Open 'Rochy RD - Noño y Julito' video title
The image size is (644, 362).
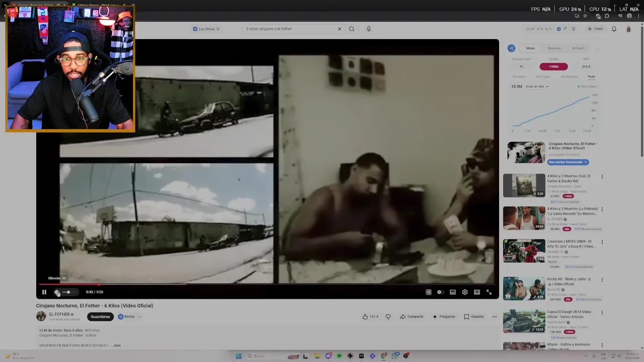click(569, 282)
